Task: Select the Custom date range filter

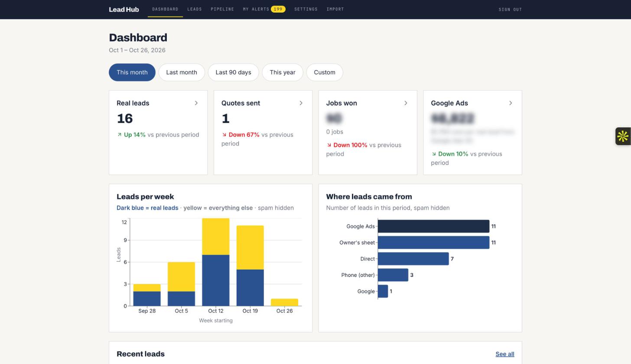Action: coord(325,72)
